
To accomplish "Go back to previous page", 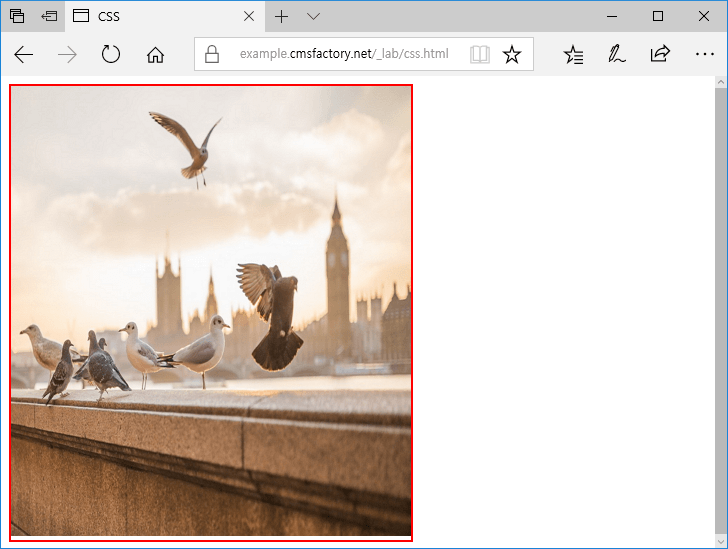I will click(x=23, y=55).
